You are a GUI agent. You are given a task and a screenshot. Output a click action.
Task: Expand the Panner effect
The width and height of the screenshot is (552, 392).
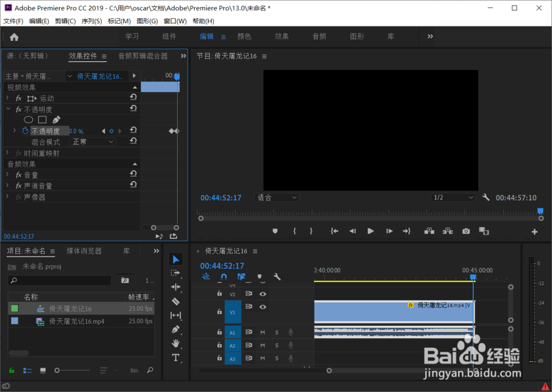point(8,196)
